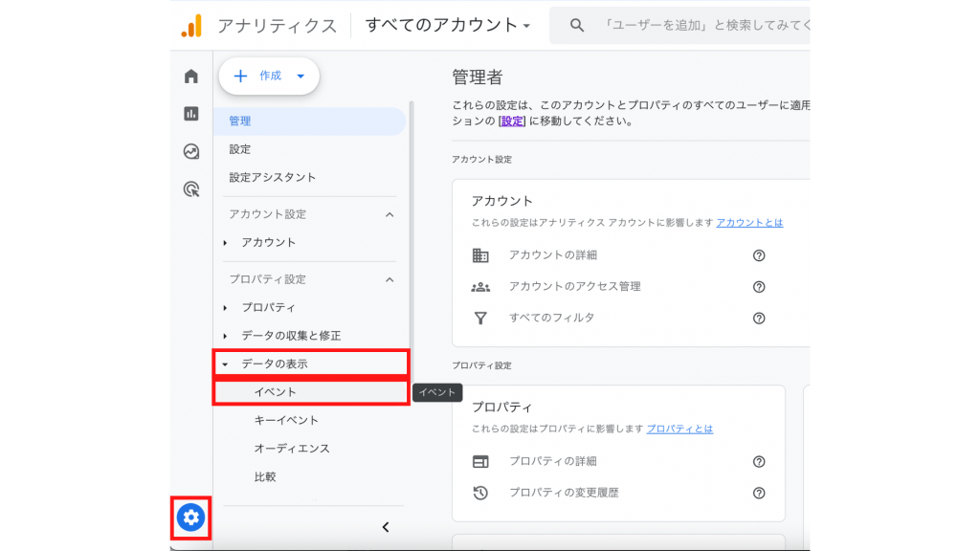980x551 pixels.
Task: Click the property details card icon
Action: (x=480, y=462)
